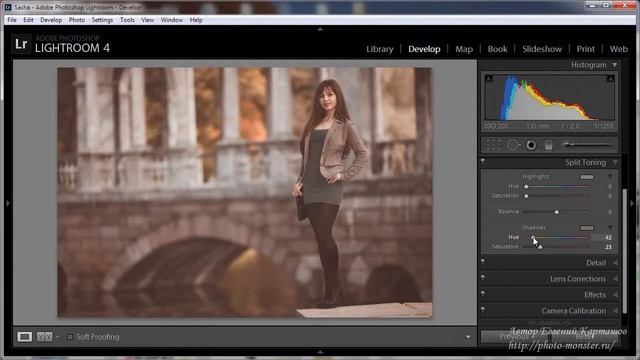Hide the right panel group
Screen dimensions: 640x360
point(632,203)
